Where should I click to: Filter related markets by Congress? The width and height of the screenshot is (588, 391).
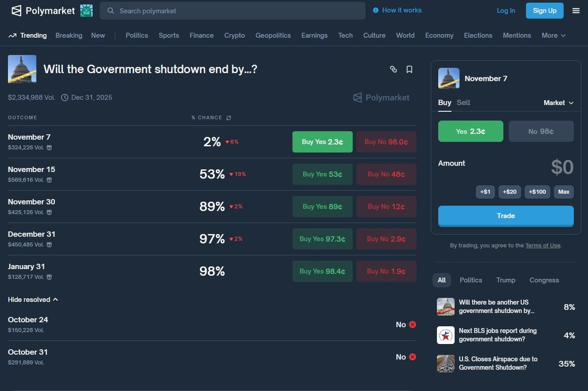tap(544, 280)
